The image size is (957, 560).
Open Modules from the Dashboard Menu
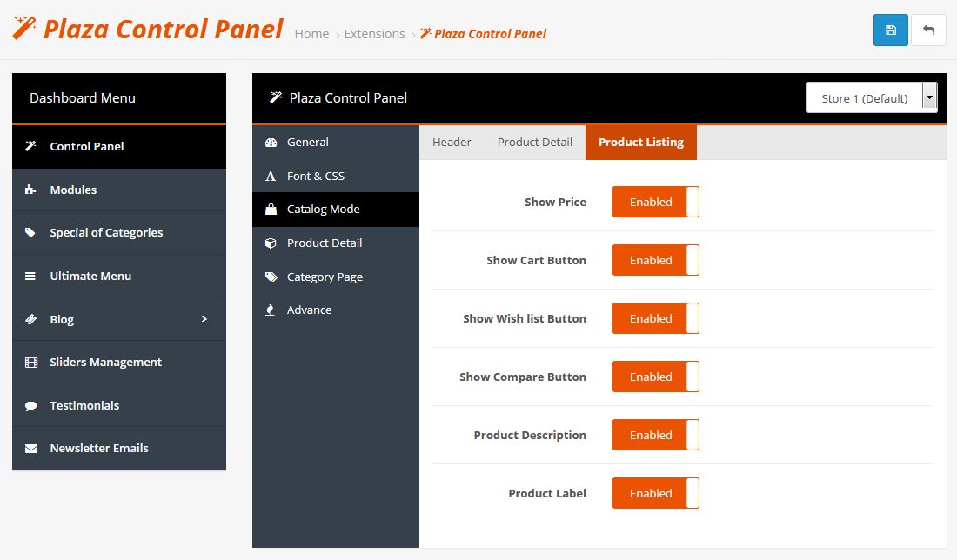[119, 190]
